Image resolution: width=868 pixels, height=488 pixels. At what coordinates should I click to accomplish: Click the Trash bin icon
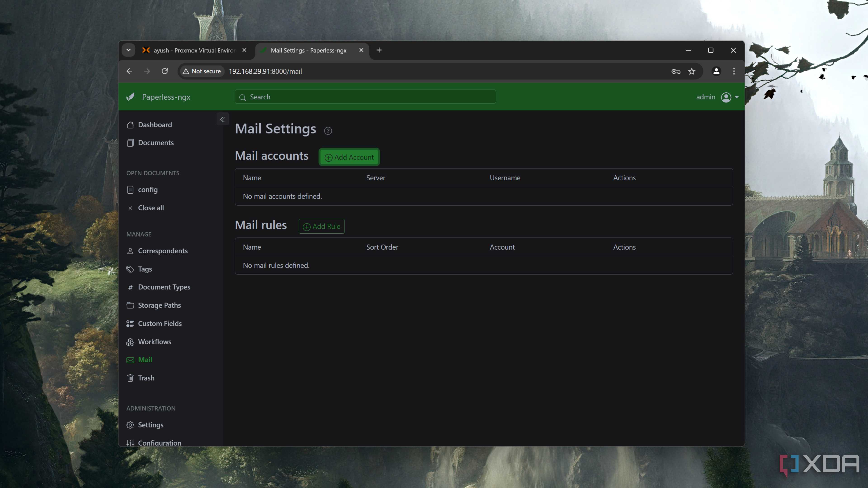tap(130, 378)
